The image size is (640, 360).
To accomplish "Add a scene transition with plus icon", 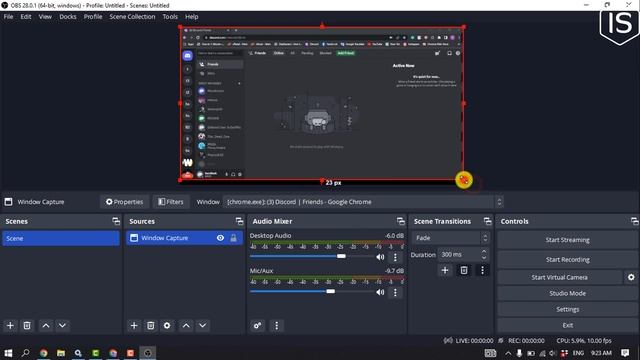I will point(445,270).
